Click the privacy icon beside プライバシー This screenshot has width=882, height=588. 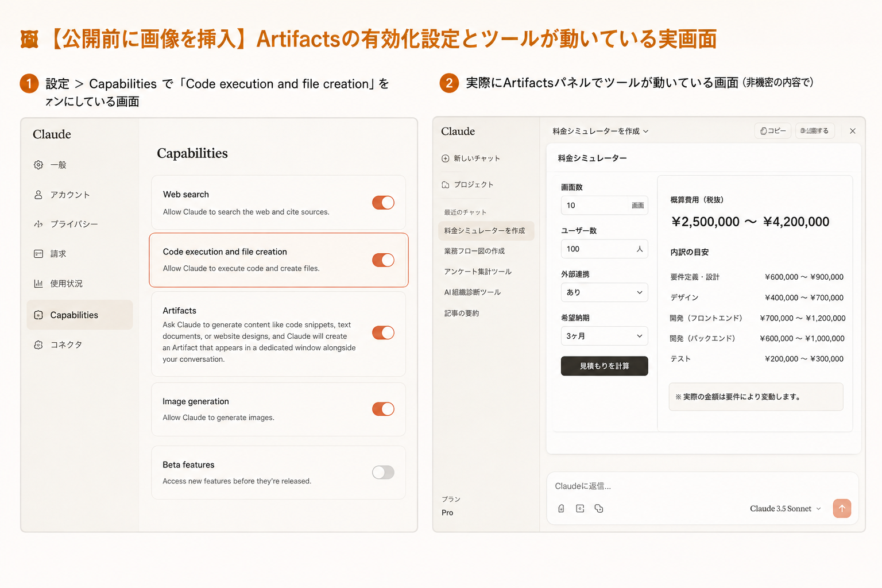(38, 224)
